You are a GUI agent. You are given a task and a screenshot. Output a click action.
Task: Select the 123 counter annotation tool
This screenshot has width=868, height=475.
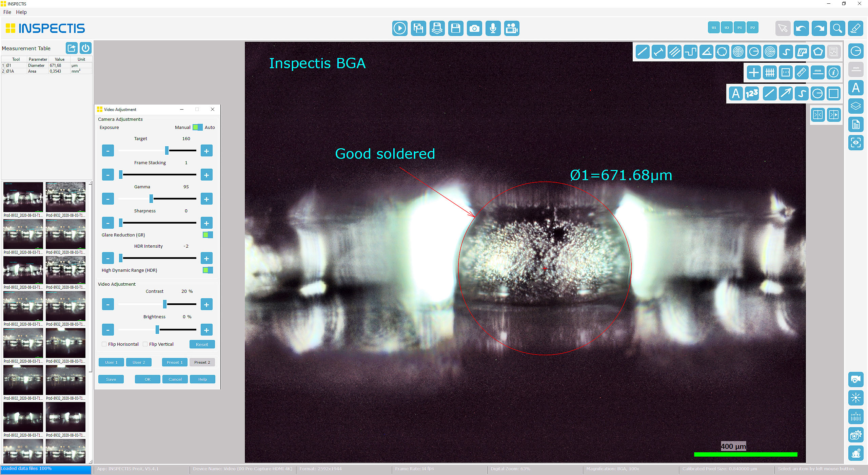(752, 94)
